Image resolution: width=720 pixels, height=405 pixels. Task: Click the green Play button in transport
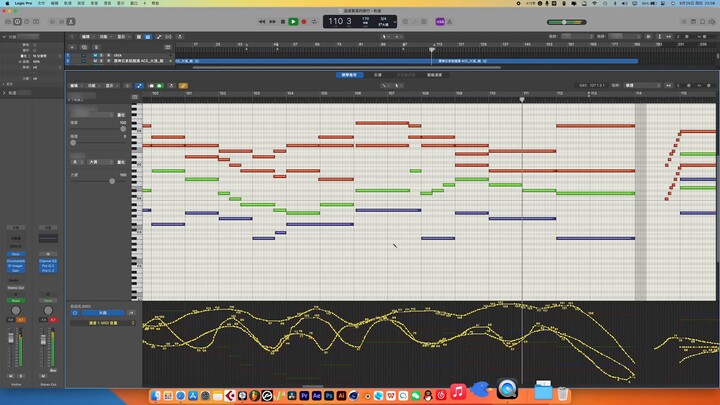[293, 21]
